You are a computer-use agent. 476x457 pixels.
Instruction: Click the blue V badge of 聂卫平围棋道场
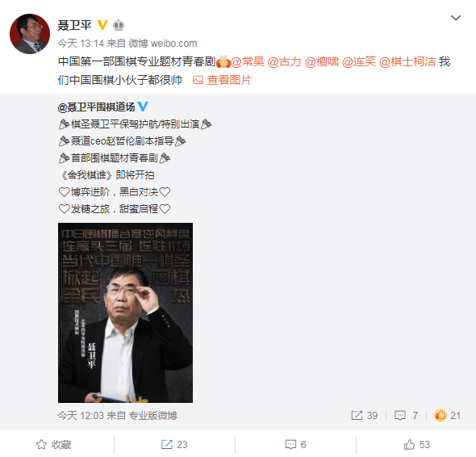(x=143, y=107)
